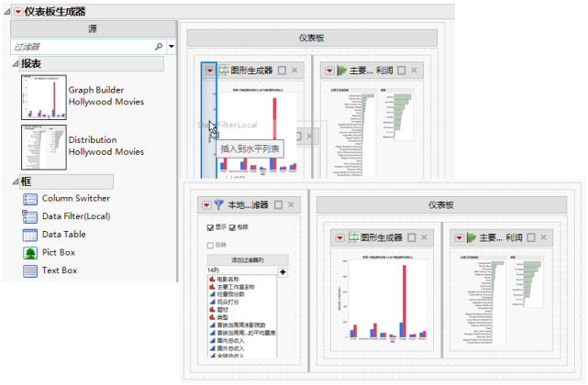Close the 图形生成器 panel beside the local filter
This screenshot has width=588, height=385.
point(424,237)
